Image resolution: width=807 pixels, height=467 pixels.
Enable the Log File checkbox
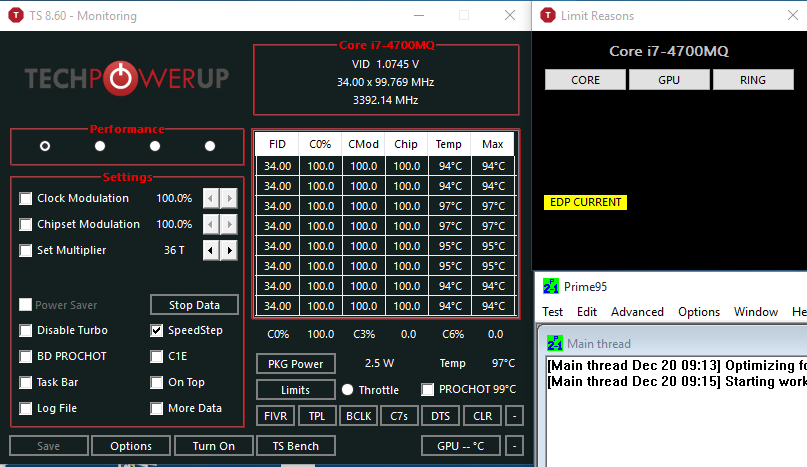(25, 408)
